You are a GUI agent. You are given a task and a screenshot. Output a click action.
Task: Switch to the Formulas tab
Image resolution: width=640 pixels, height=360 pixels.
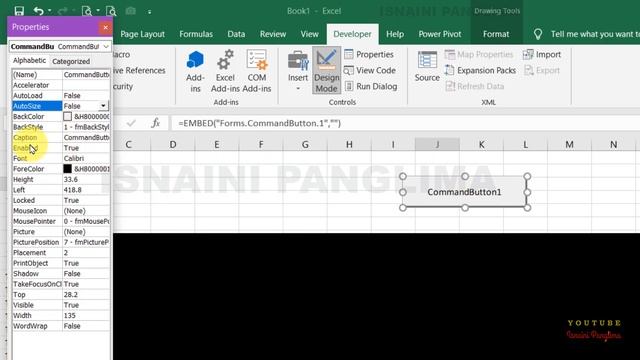[196, 34]
